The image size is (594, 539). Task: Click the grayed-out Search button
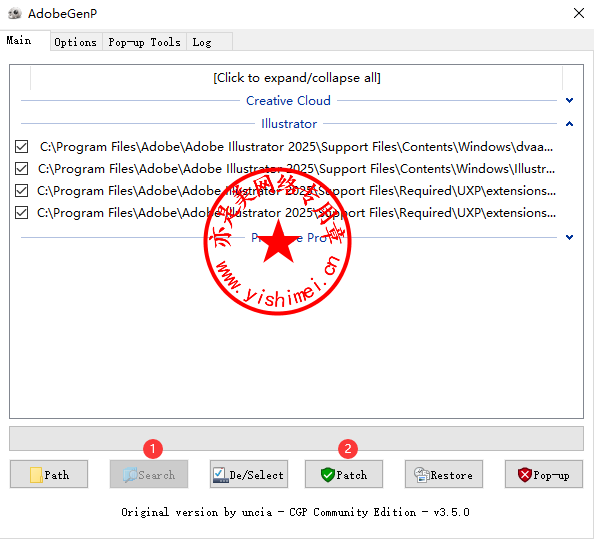149,474
